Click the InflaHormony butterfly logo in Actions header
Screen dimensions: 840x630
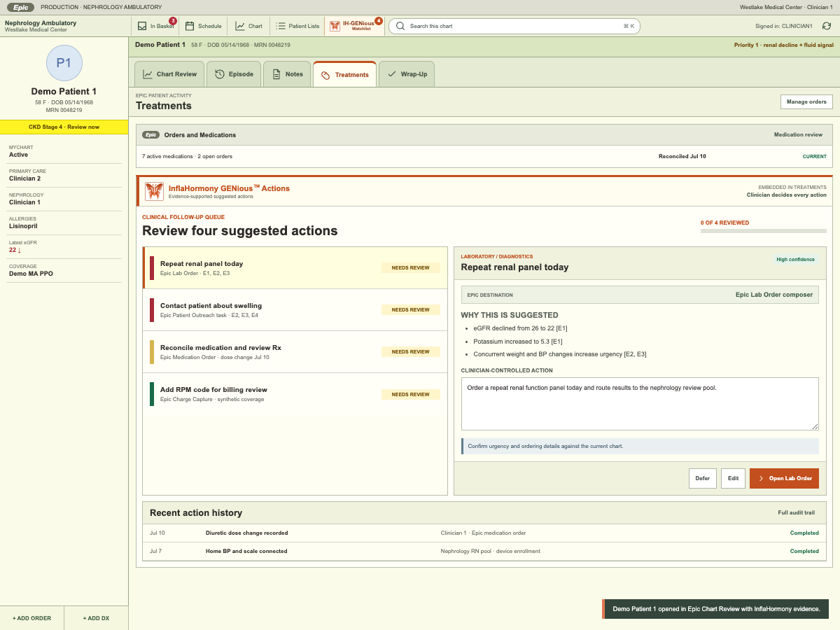point(155,191)
